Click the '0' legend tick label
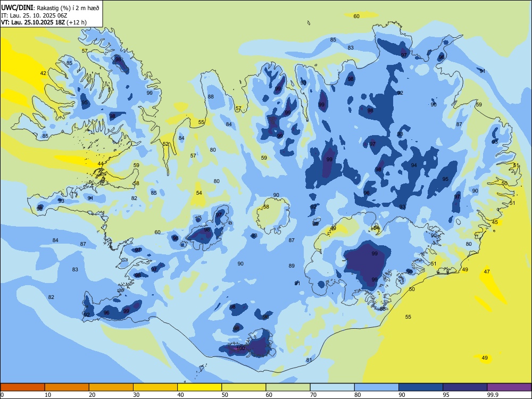This screenshot has width=532, height=399. point(2,395)
